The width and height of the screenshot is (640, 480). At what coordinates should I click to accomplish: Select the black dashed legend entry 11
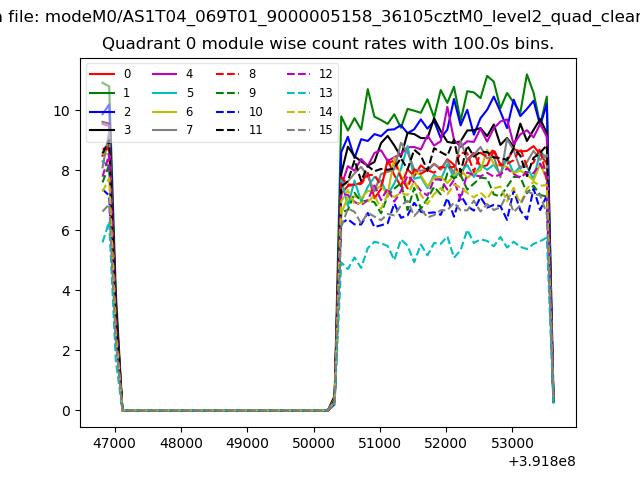click(239, 130)
